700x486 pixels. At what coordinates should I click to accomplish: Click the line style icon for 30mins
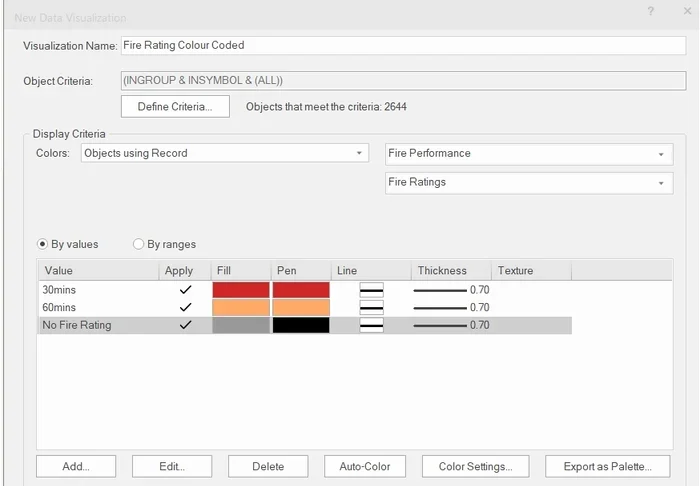pos(371,289)
